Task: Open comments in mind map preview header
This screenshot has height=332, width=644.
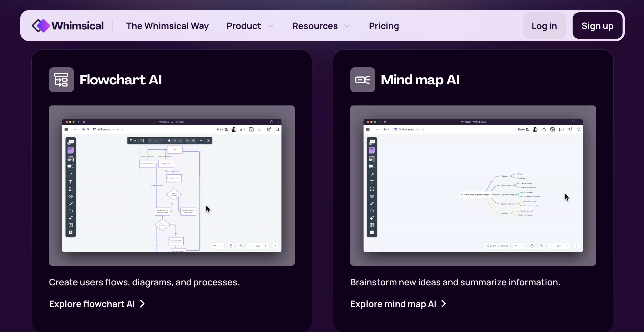Action: point(561,129)
